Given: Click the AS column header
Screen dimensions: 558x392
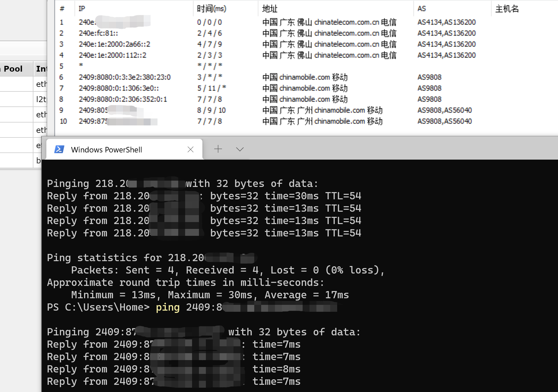Looking at the screenshot, I should [422, 9].
